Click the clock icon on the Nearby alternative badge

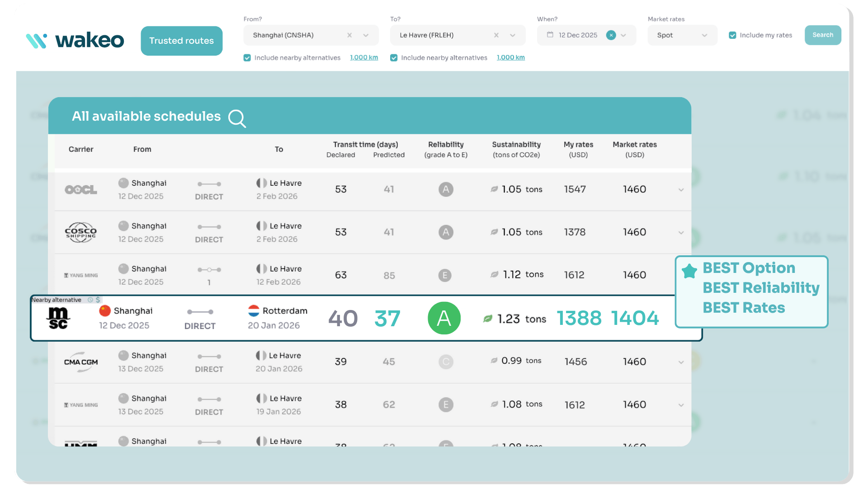coord(90,300)
